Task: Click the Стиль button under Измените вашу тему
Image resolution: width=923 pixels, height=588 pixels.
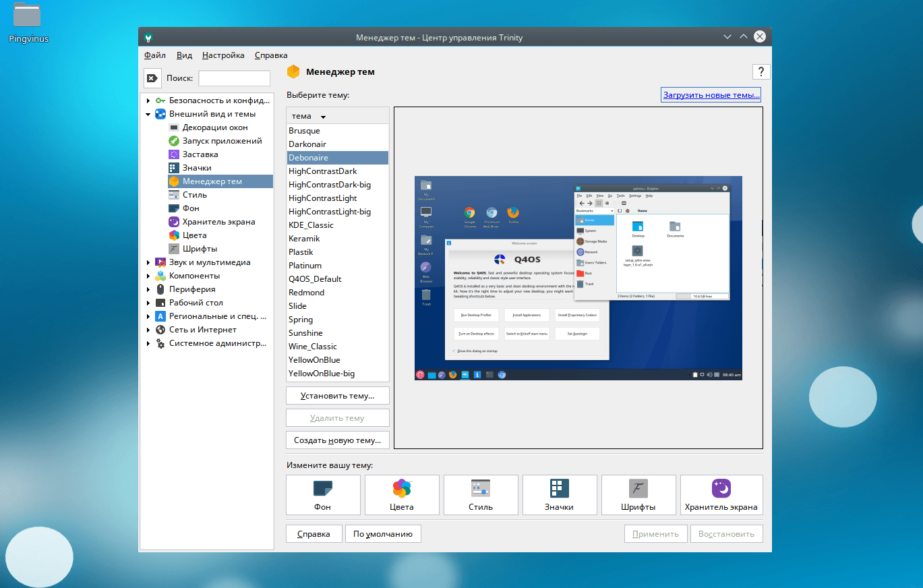Action: pyautogui.click(x=481, y=495)
